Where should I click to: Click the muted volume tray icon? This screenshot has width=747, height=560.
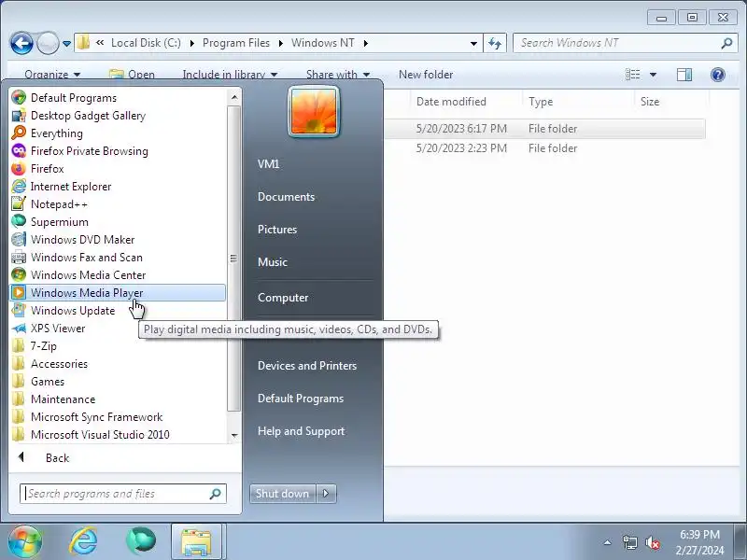click(652, 542)
